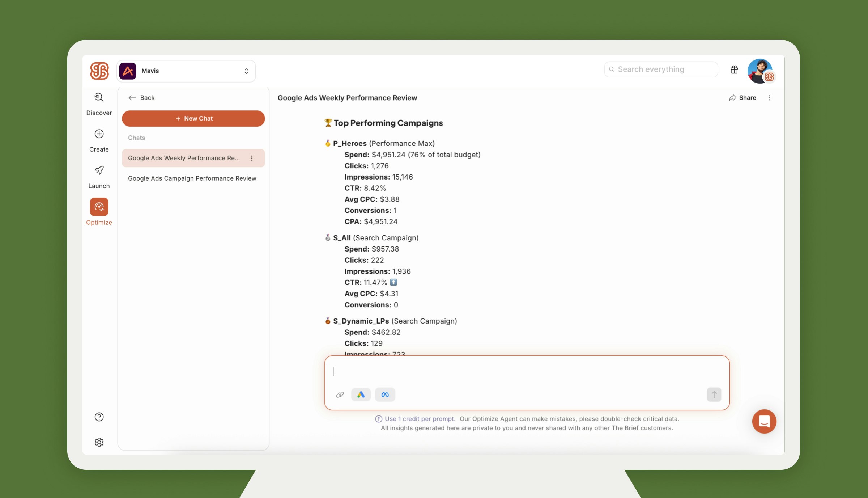Toggle the Google Ads data source
This screenshot has width=868, height=498.
pos(361,394)
